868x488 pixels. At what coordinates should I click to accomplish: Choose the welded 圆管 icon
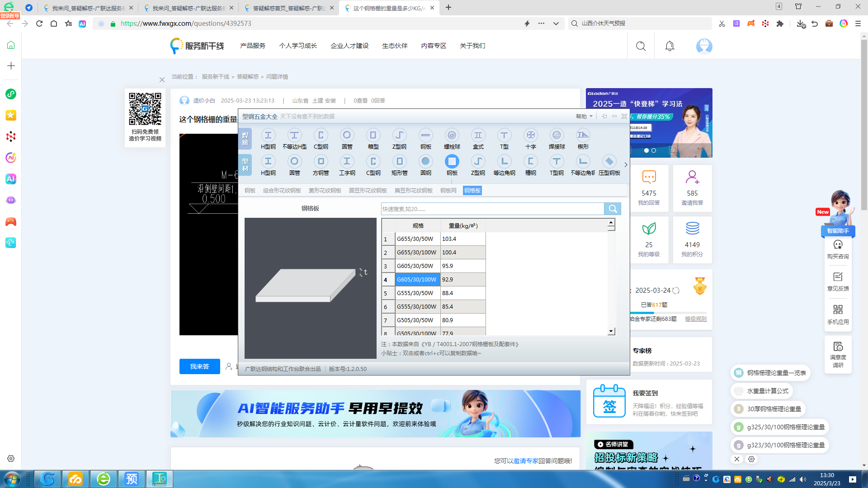click(347, 139)
